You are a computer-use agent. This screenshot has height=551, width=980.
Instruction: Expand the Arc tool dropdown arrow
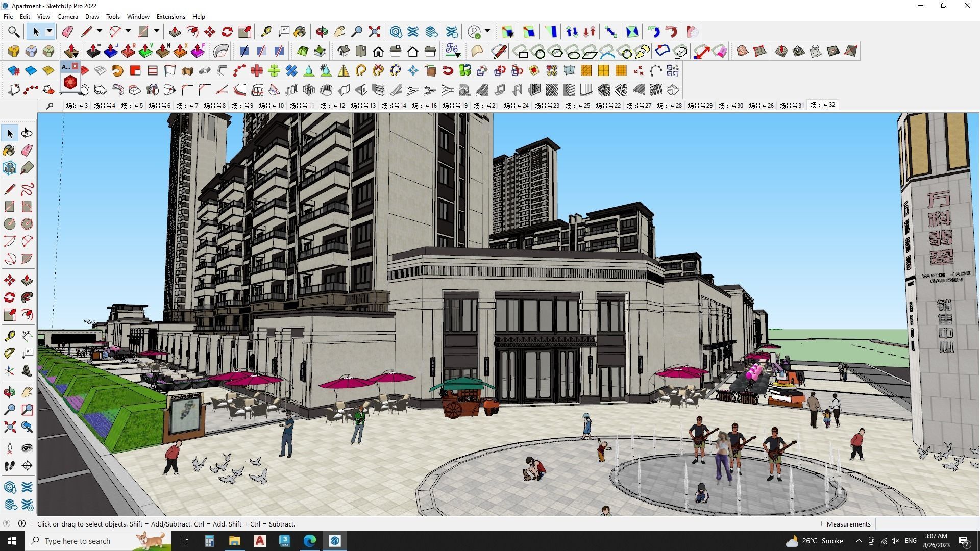[x=128, y=32]
